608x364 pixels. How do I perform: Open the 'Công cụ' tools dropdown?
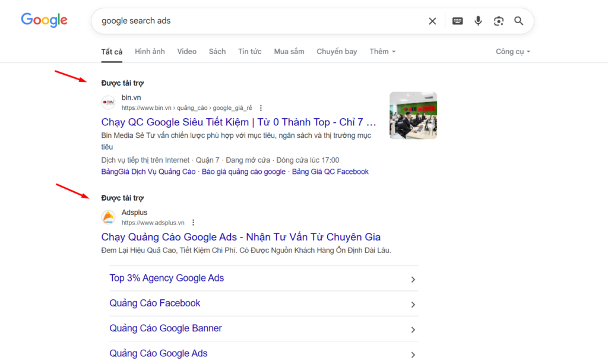(x=512, y=52)
